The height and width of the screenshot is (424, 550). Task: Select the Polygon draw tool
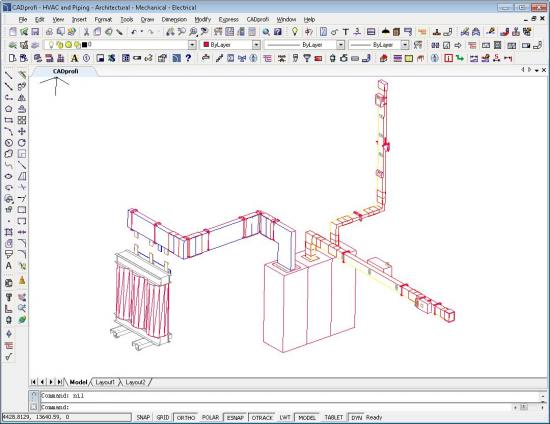(x=9, y=109)
